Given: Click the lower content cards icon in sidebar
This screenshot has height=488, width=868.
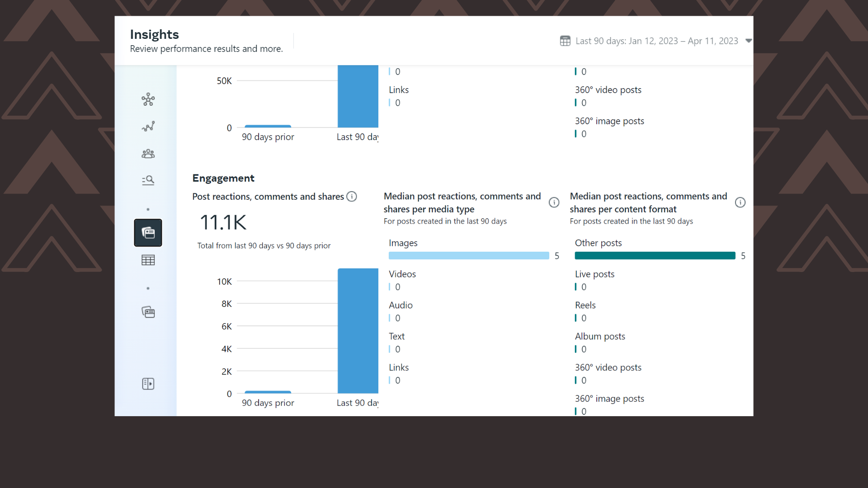Looking at the screenshot, I should click(148, 312).
